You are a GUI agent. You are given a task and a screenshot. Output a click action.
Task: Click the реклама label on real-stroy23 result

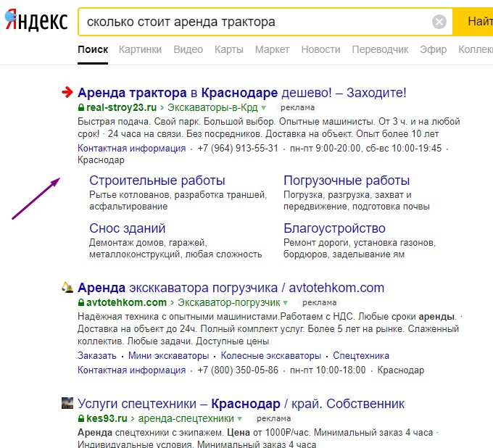point(297,108)
